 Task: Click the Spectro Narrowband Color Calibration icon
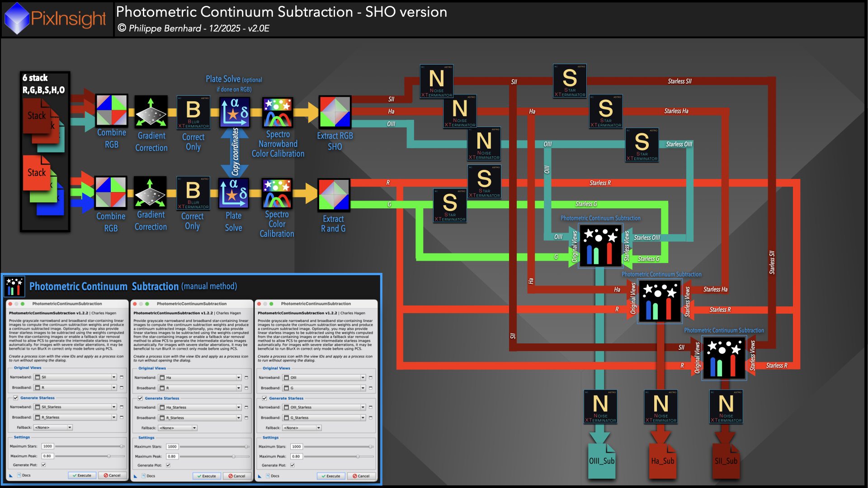pyautogui.click(x=278, y=113)
